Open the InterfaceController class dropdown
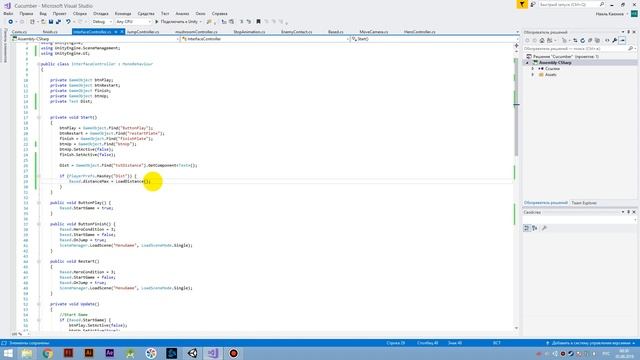640x360 pixels. pyautogui.click(x=265, y=39)
